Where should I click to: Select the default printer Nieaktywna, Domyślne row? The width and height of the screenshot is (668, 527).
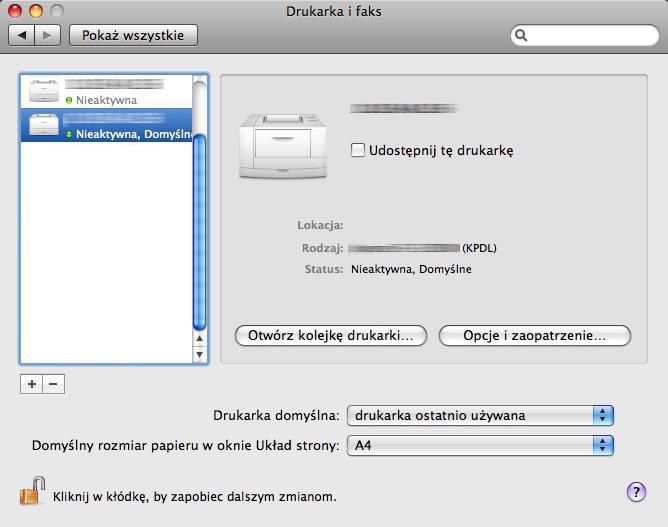coord(107,125)
